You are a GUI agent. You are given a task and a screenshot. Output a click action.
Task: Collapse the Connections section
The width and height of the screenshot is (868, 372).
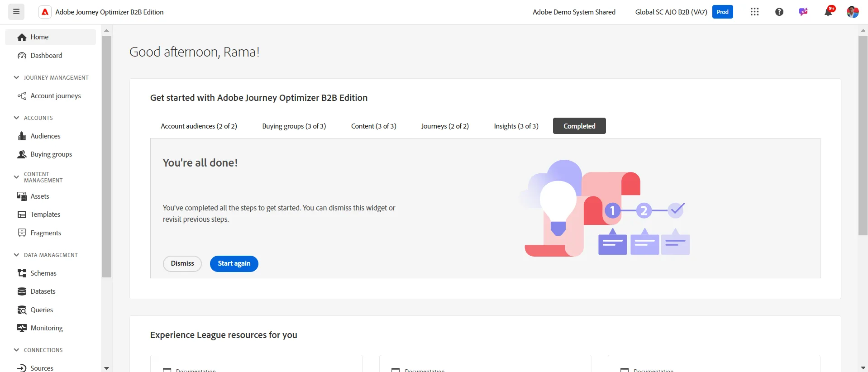coord(16,350)
